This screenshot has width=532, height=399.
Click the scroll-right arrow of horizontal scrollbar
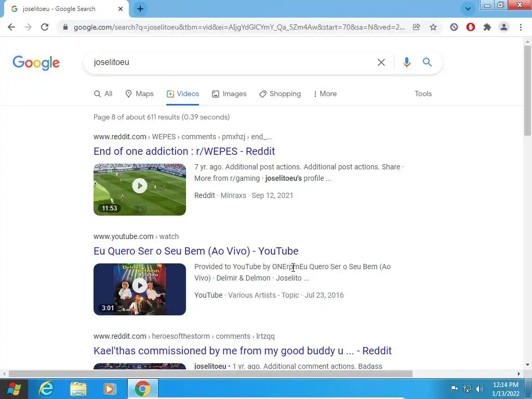tap(519, 374)
